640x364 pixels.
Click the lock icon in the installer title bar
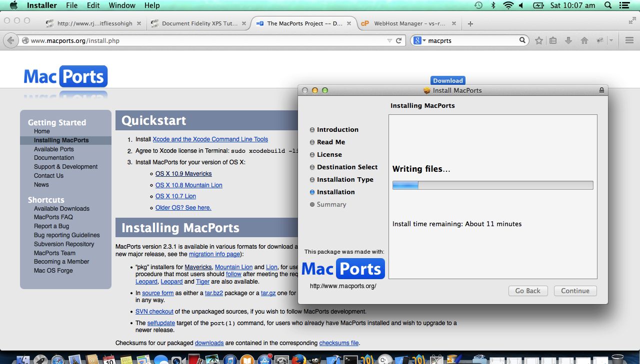(x=601, y=90)
